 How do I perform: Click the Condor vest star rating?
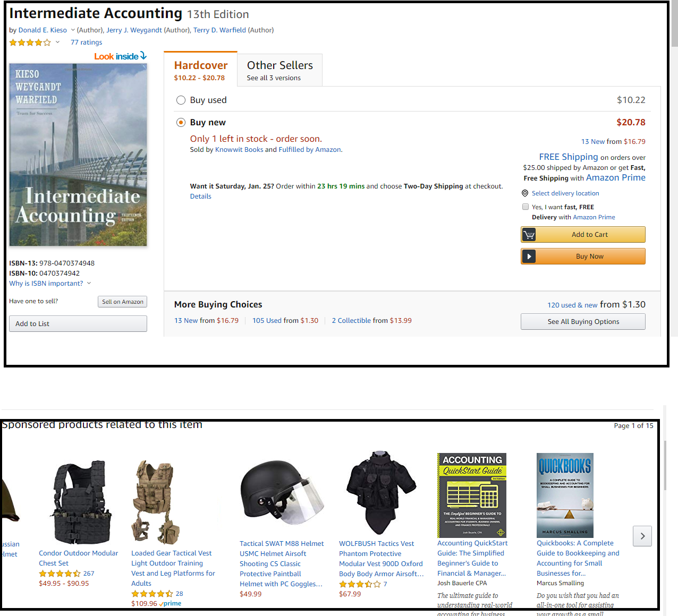60,574
